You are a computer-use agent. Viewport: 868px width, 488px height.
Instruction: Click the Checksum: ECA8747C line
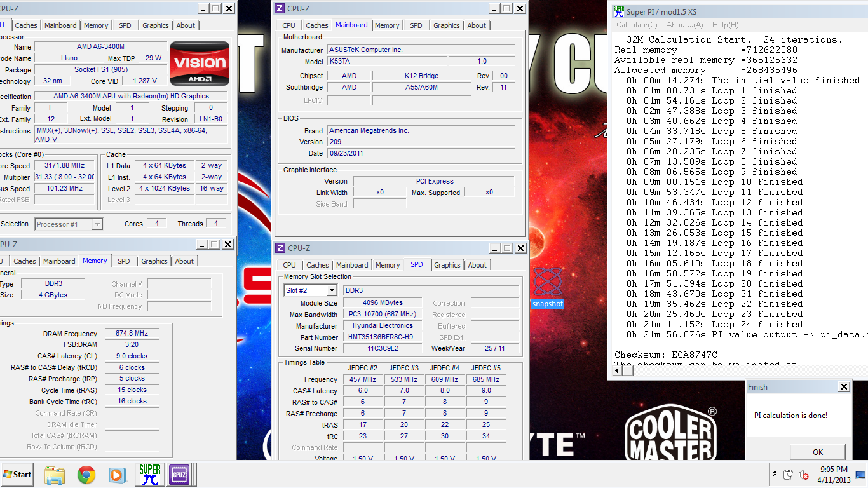666,355
